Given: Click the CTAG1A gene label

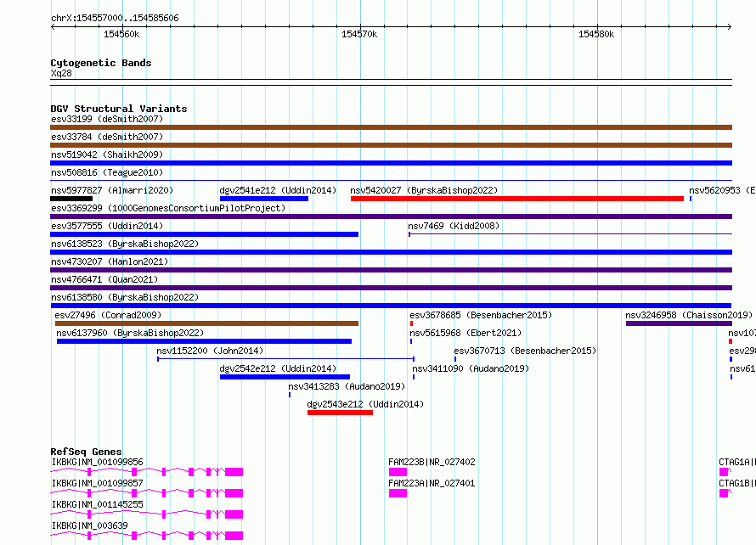Looking at the screenshot, I should click(737, 462).
